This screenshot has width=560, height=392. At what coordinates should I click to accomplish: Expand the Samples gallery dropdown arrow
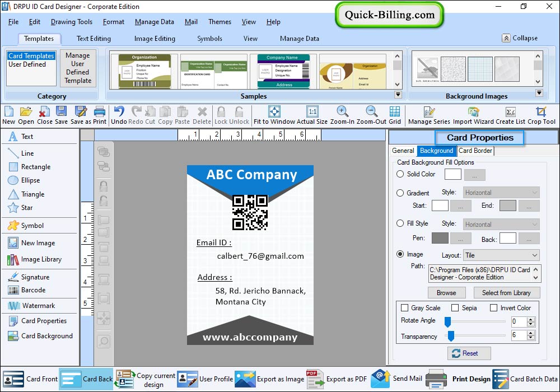pyautogui.click(x=398, y=95)
